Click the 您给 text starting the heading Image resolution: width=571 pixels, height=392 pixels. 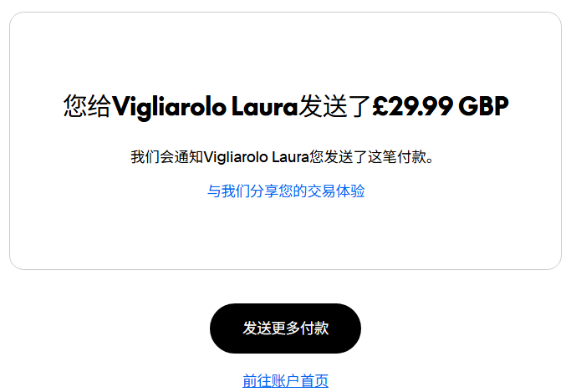point(87,106)
